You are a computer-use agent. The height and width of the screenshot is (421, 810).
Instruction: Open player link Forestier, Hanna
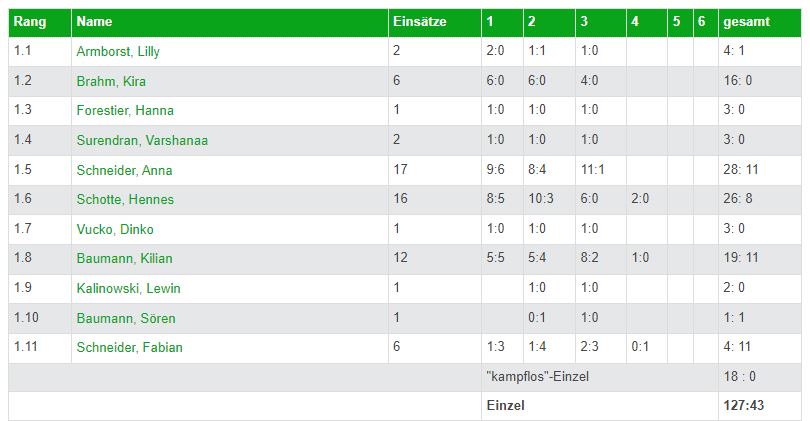coord(125,111)
